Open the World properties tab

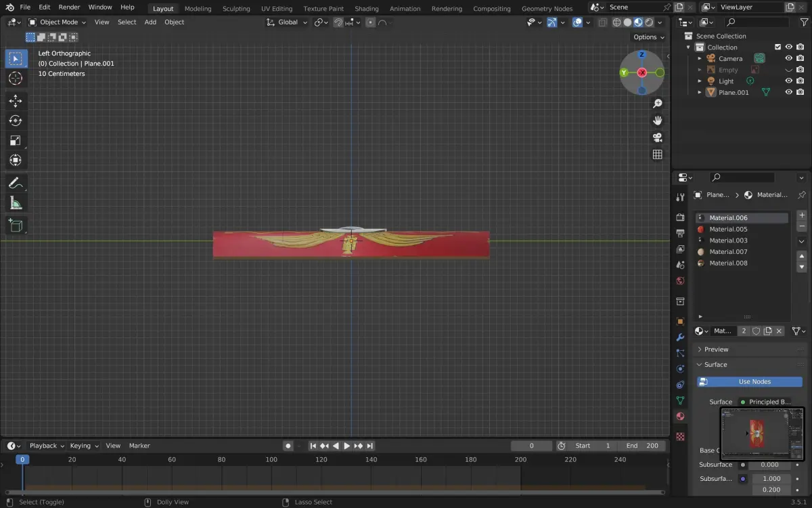pyautogui.click(x=681, y=281)
